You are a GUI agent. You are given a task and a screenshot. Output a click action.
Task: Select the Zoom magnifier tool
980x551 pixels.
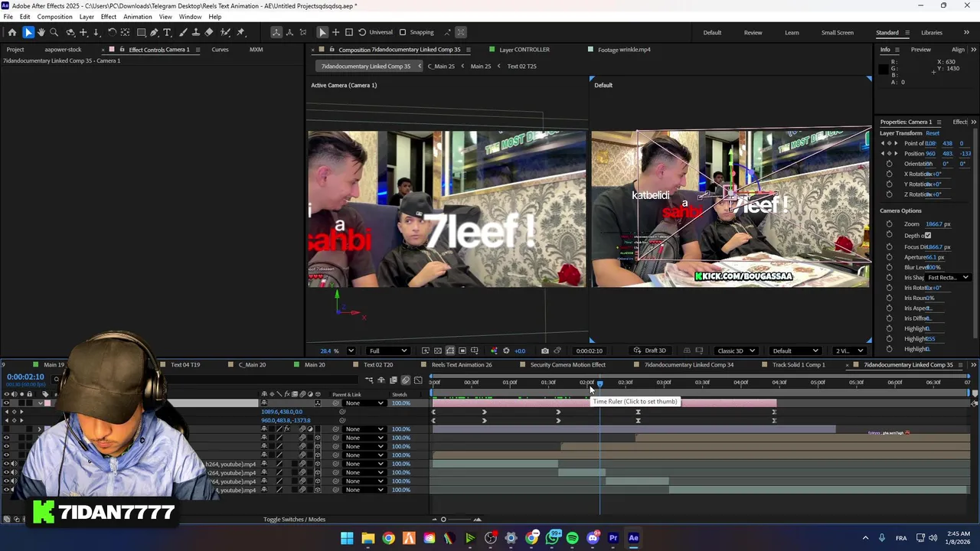pyautogui.click(x=54, y=32)
